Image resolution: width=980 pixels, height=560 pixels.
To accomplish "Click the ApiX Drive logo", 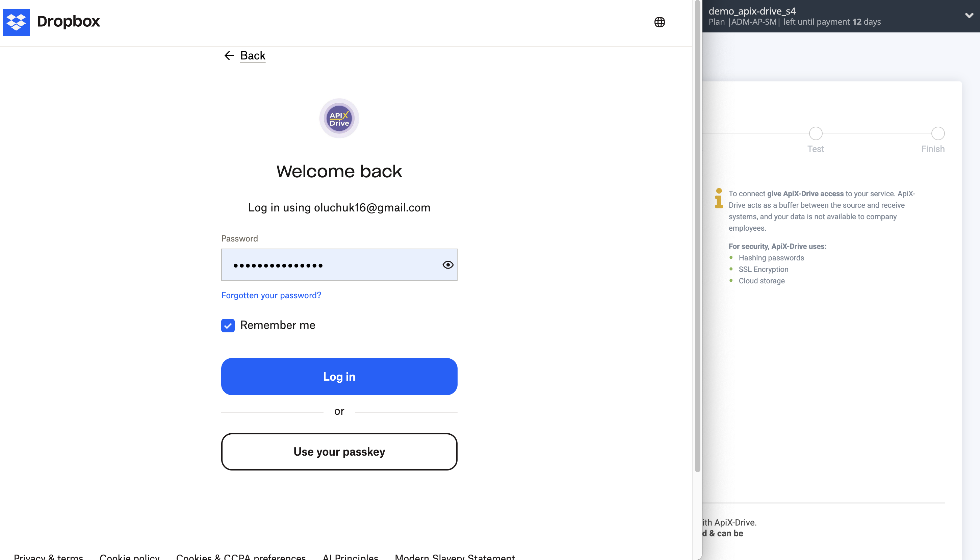I will [x=339, y=118].
